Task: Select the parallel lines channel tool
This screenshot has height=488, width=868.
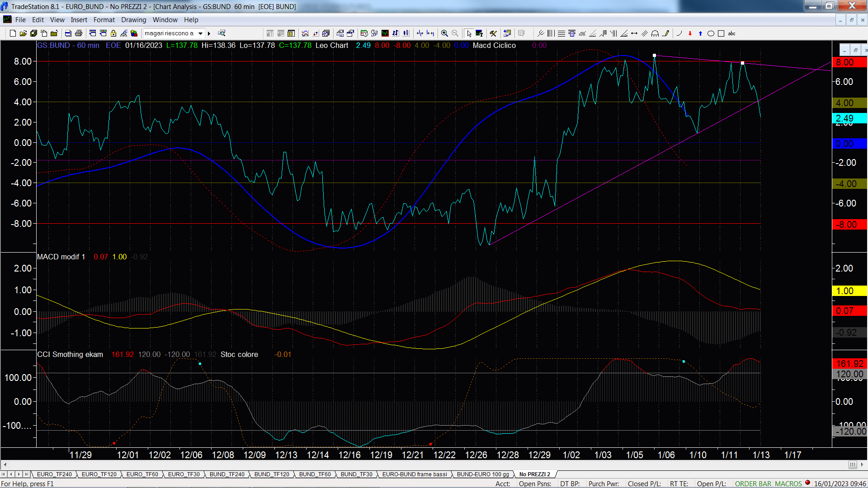Action: pyautogui.click(x=645, y=33)
